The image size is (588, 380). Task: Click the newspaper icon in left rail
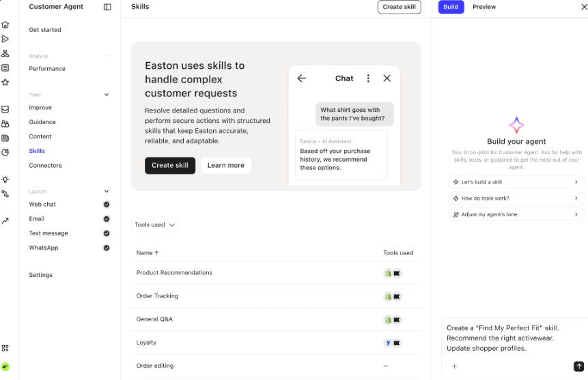coord(5,138)
